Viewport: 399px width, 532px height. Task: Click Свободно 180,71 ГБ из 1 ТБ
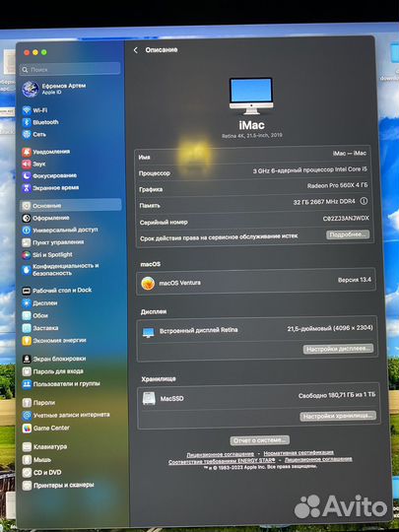point(337,395)
